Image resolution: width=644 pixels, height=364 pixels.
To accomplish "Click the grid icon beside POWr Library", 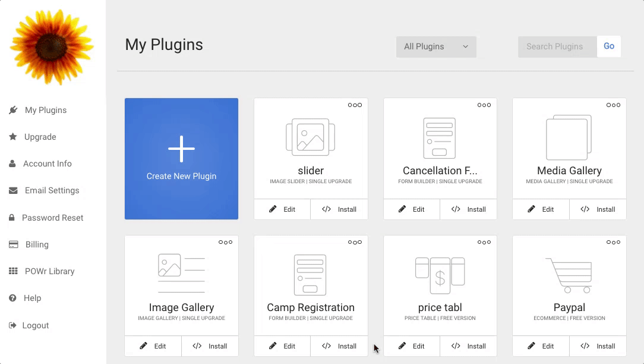I will [x=13, y=271].
